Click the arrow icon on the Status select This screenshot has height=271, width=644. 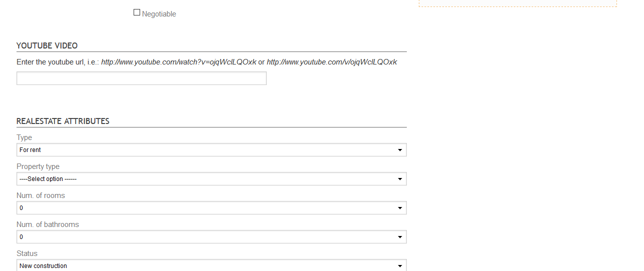coord(400,266)
